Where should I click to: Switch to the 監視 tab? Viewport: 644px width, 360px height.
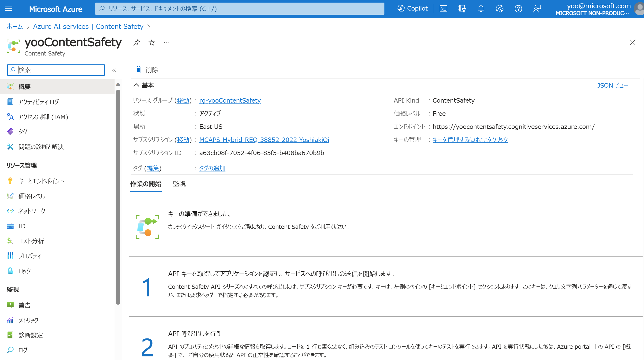179,184
